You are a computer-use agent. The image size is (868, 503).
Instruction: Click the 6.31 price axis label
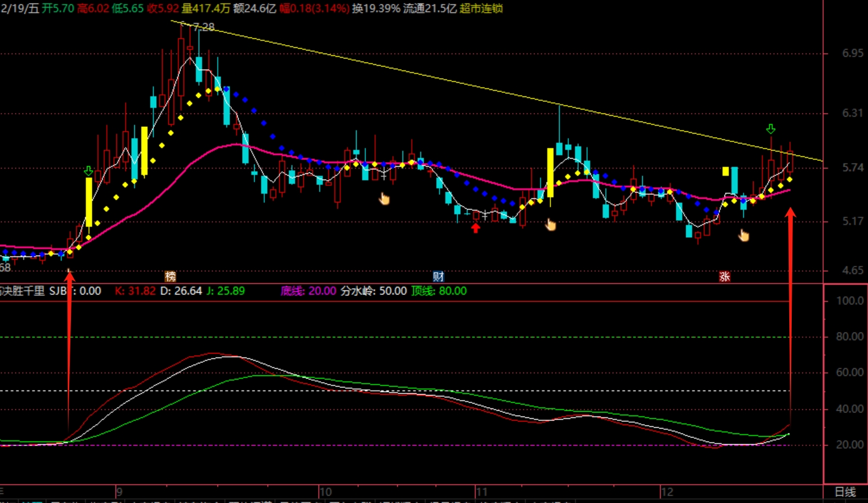(x=852, y=113)
